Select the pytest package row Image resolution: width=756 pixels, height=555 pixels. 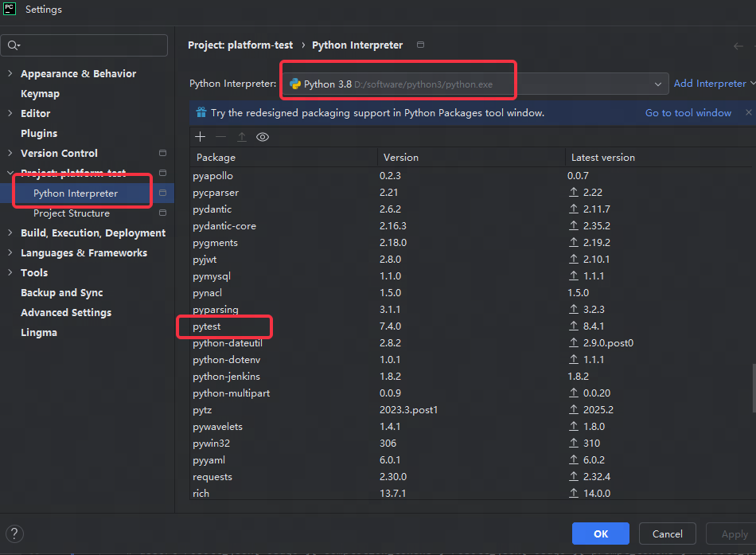pyautogui.click(x=471, y=326)
